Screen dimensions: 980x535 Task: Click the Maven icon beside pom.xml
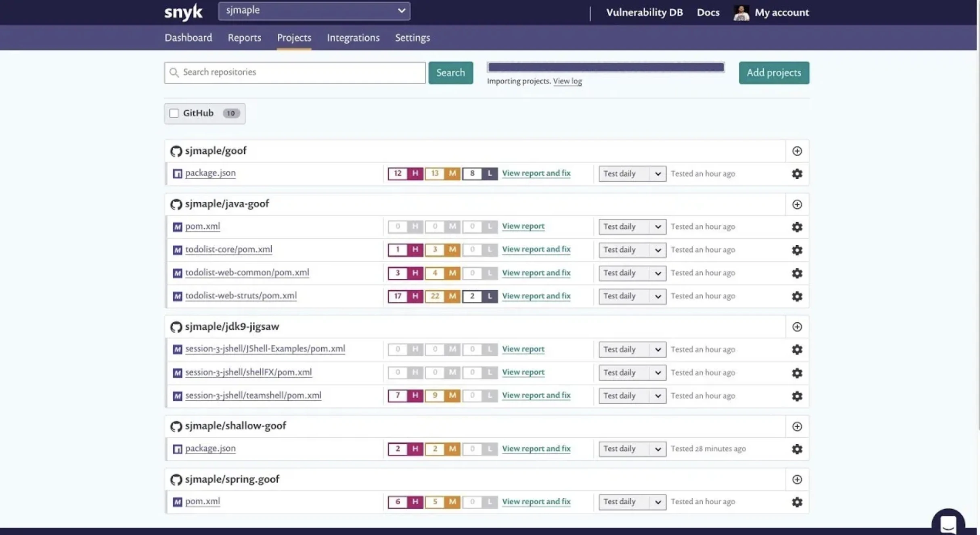(178, 227)
